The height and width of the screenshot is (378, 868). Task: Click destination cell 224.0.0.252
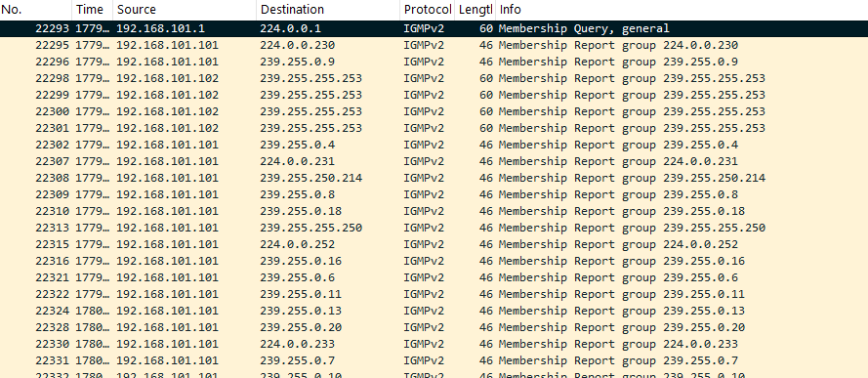point(297,244)
